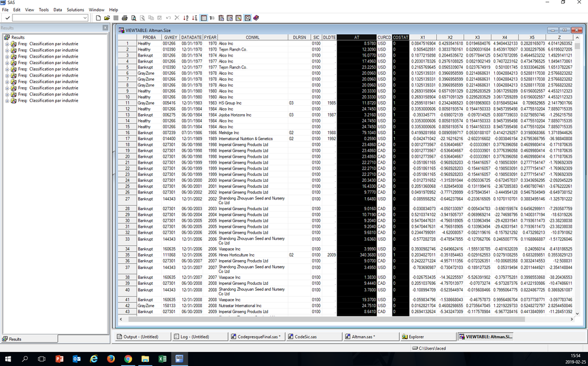This screenshot has height=366, width=588.
Task: Switch to the Log - (Untitled) window tab
Action: tap(200, 337)
